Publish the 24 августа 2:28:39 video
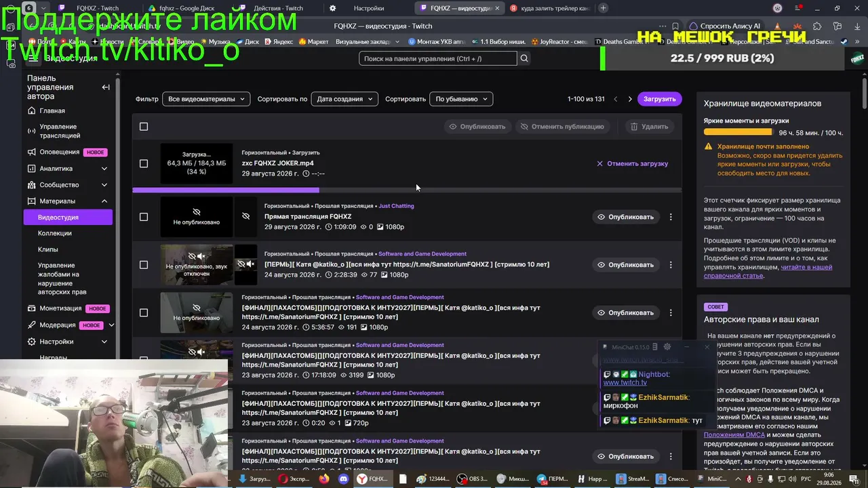Screen dimensions: 868x488 pos(626,265)
